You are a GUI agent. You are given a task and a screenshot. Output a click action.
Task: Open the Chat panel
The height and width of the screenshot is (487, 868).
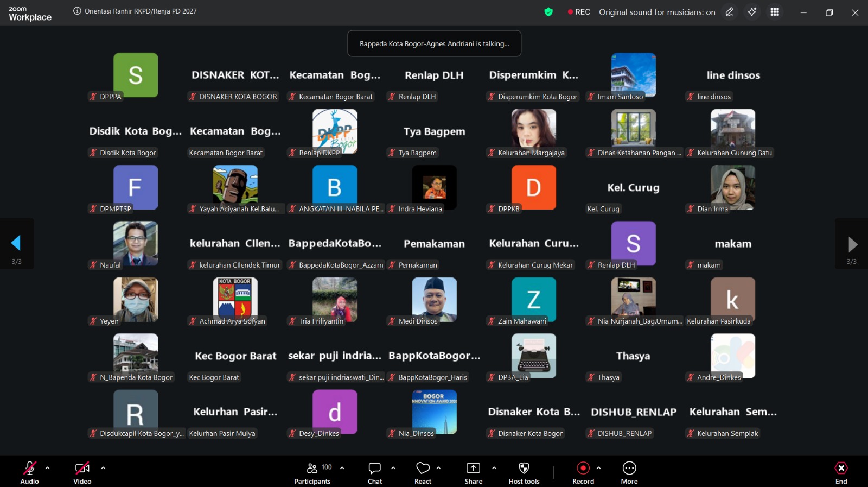click(375, 472)
